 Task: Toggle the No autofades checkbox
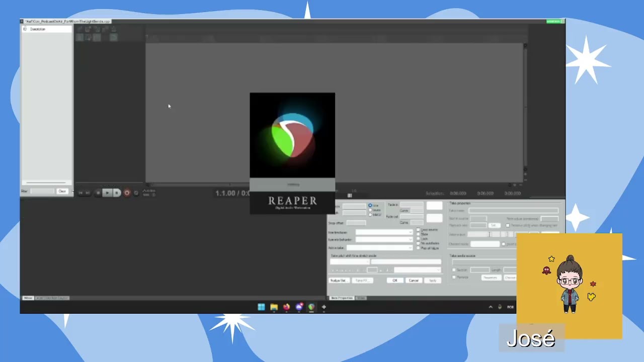[x=418, y=243]
